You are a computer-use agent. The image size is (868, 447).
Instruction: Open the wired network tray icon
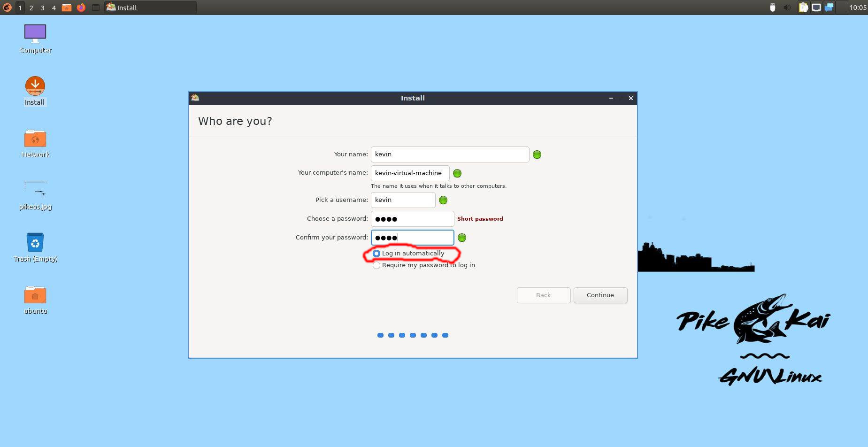[x=816, y=8]
